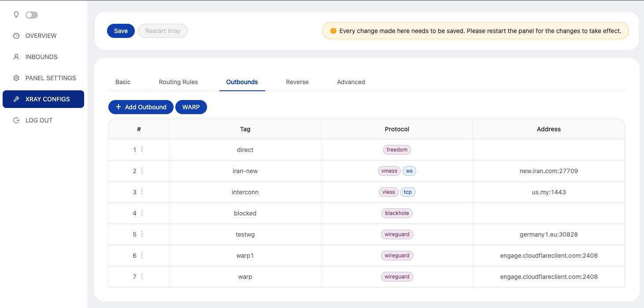
Task: Click the plus icon on Add Outbound
Action: [x=118, y=107]
